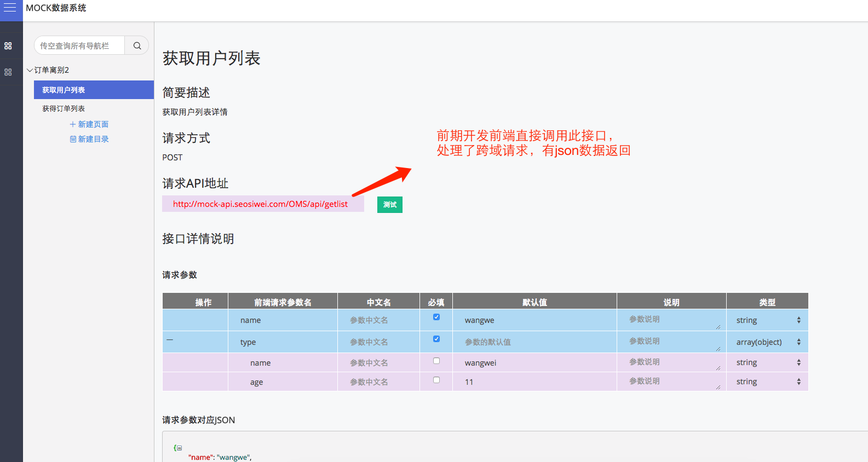Click 参数说明 textarea in the type row
The image size is (868, 462).
pyautogui.click(x=672, y=342)
